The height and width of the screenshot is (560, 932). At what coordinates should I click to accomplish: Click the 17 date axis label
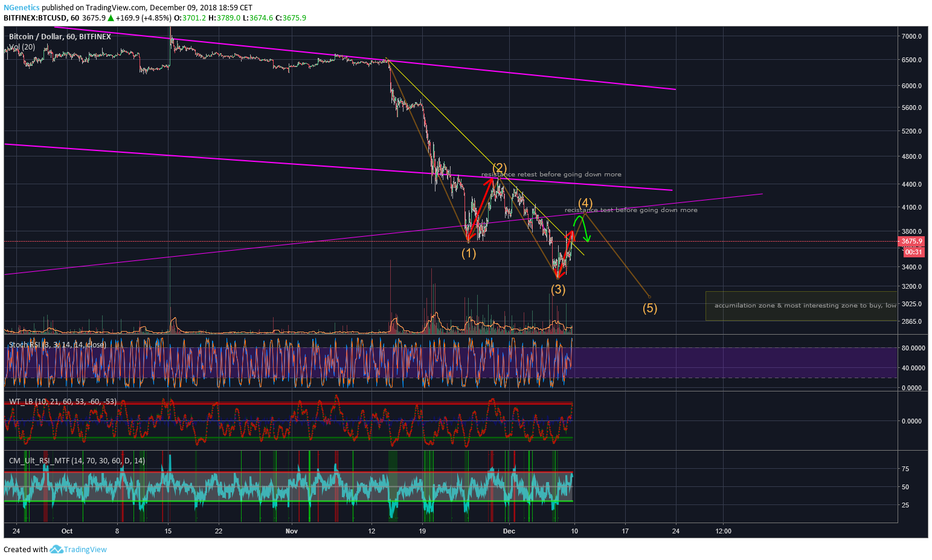coord(625,532)
